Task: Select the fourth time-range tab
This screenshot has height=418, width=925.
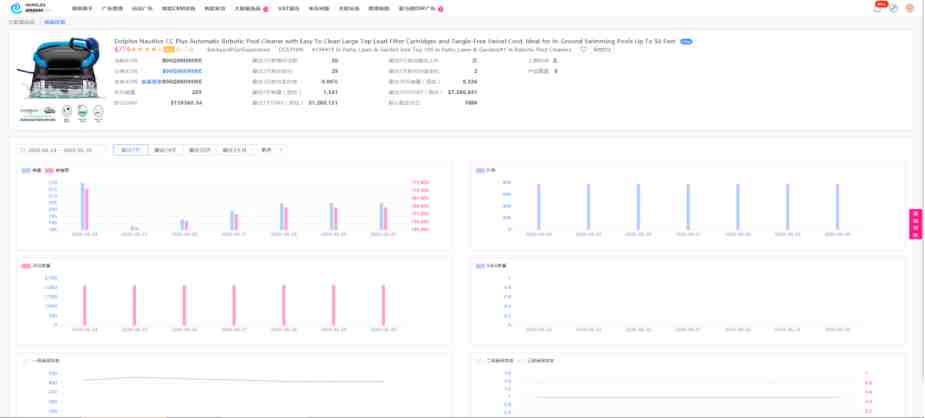Action: (235, 150)
